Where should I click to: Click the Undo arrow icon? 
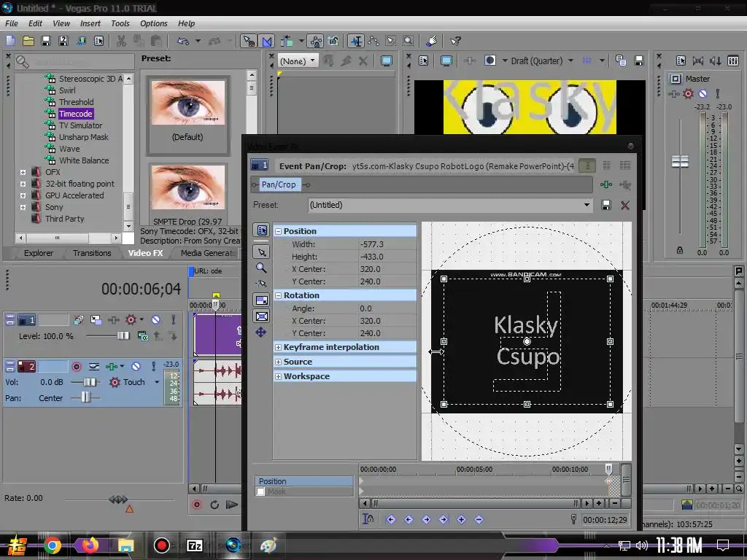183,41
